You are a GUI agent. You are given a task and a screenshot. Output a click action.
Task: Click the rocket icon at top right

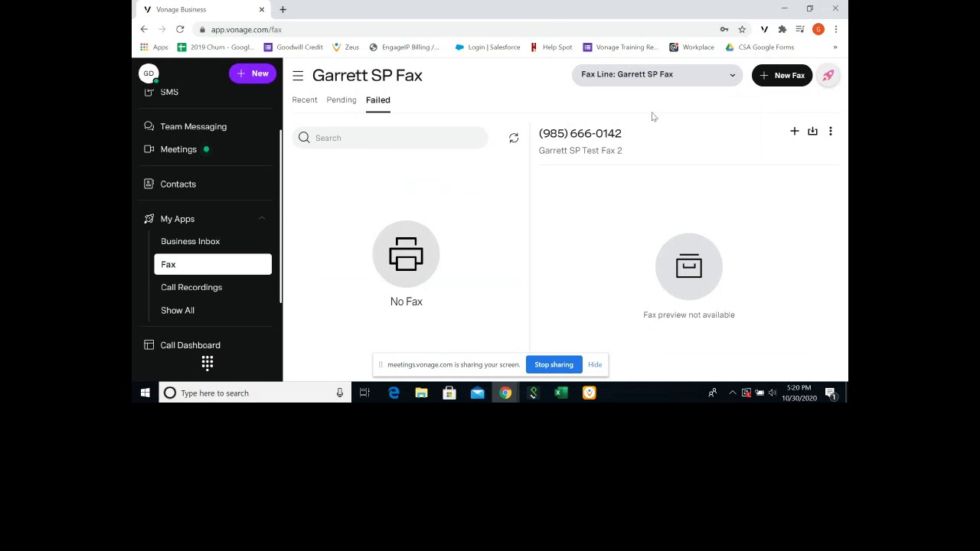click(828, 75)
